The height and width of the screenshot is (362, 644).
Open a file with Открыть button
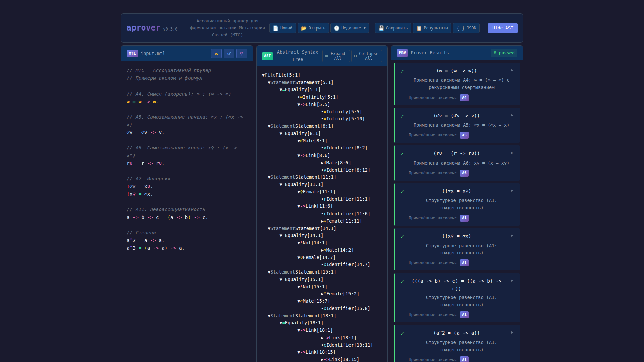point(313,28)
